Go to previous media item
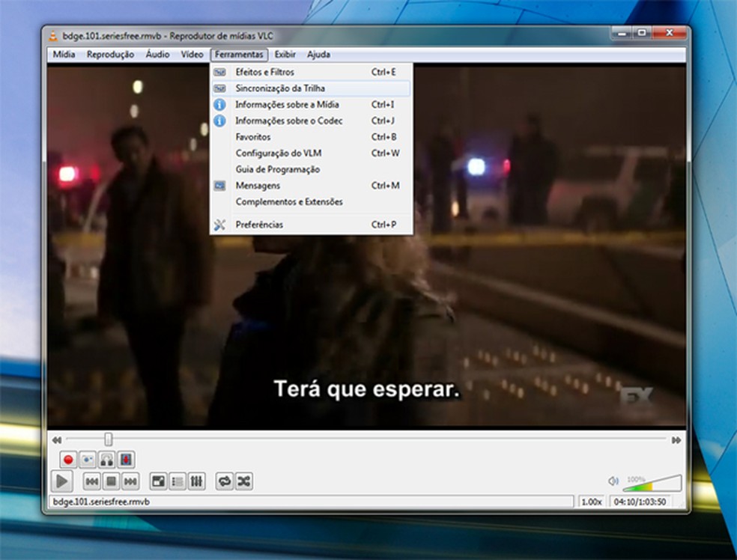The width and height of the screenshot is (737, 560). coord(92,481)
